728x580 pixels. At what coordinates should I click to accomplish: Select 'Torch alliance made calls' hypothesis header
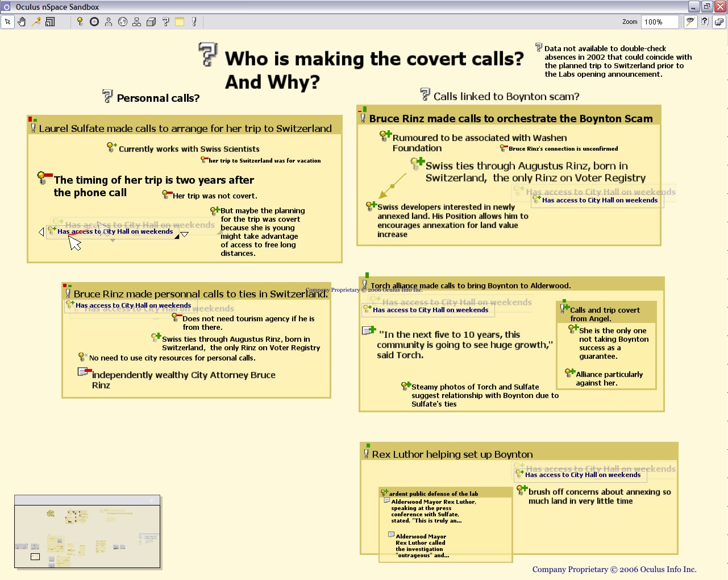[470, 285]
